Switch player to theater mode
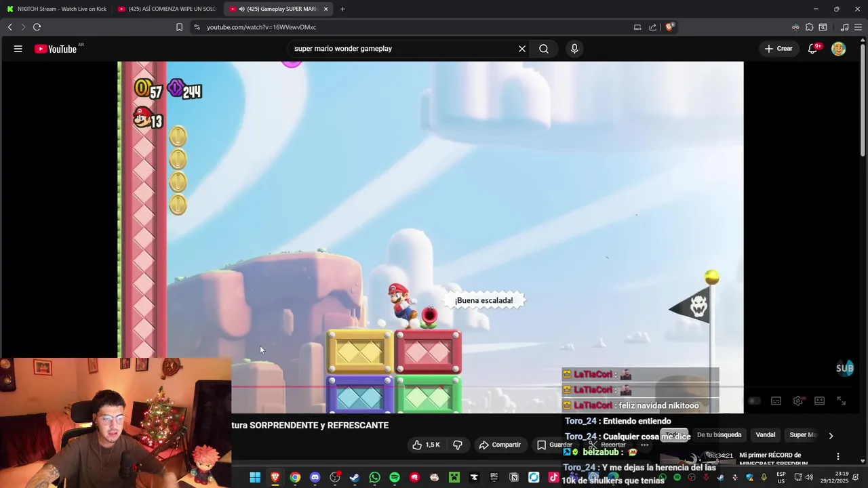868x488 pixels. click(x=819, y=401)
